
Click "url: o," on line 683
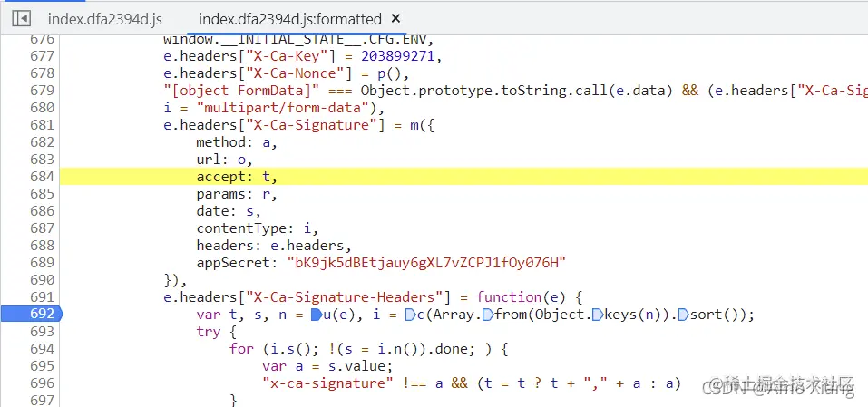pos(224,160)
